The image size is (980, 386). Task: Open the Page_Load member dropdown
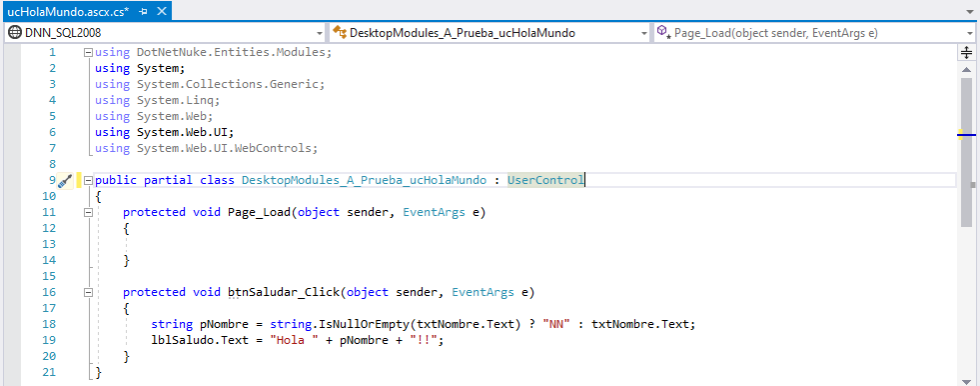click(970, 33)
